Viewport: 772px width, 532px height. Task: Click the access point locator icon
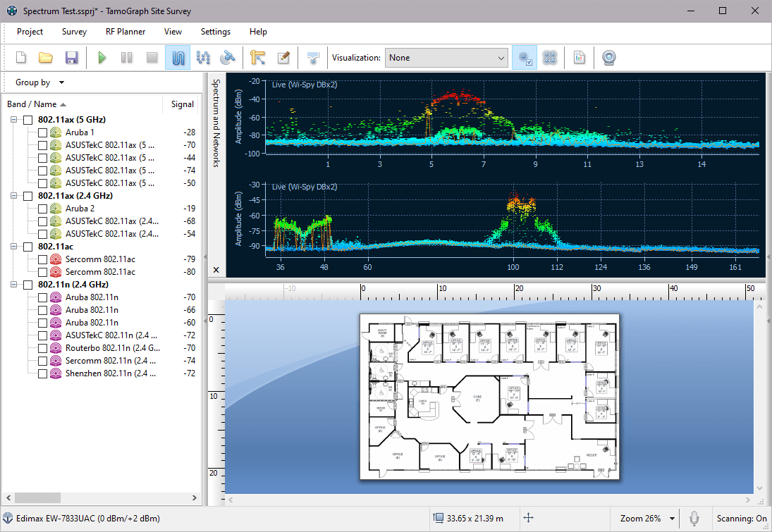pyautogui.click(x=312, y=58)
